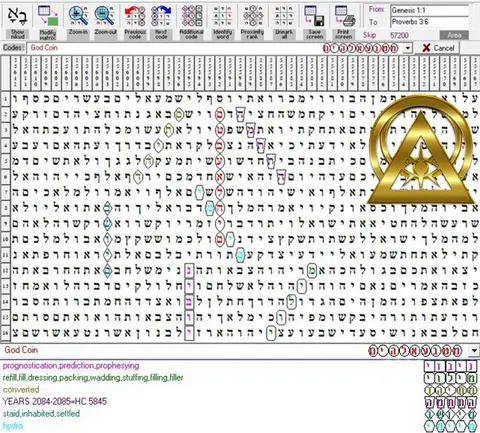This screenshot has width=480, height=433.
Task: Select the staid,inhabited,settled result
Action: click(x=41, y=414)
